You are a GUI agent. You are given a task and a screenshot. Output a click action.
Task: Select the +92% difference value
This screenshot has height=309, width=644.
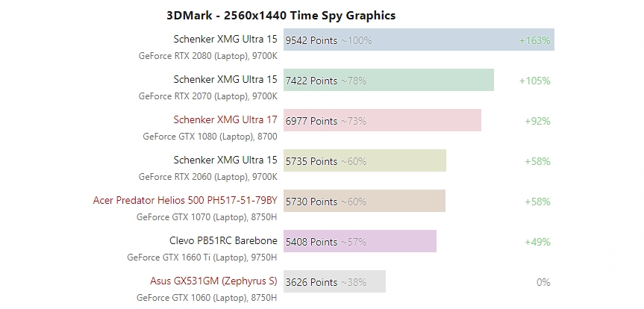coord(537,121)
